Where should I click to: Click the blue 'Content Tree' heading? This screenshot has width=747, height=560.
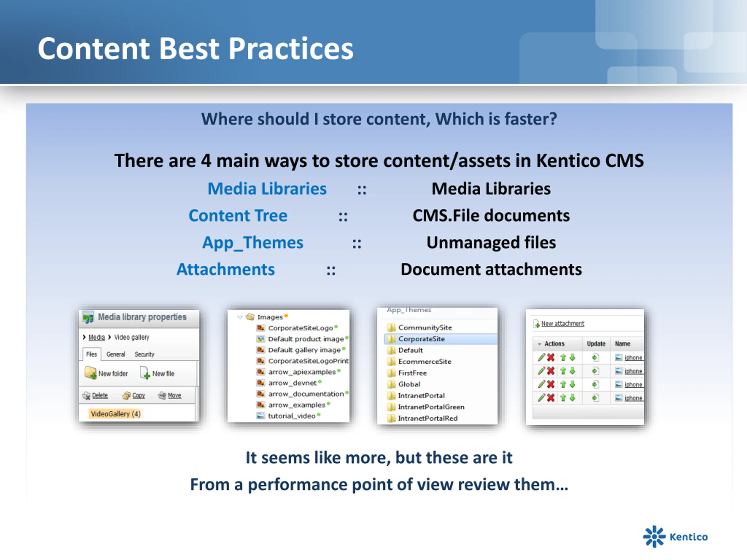pos(238,215)
